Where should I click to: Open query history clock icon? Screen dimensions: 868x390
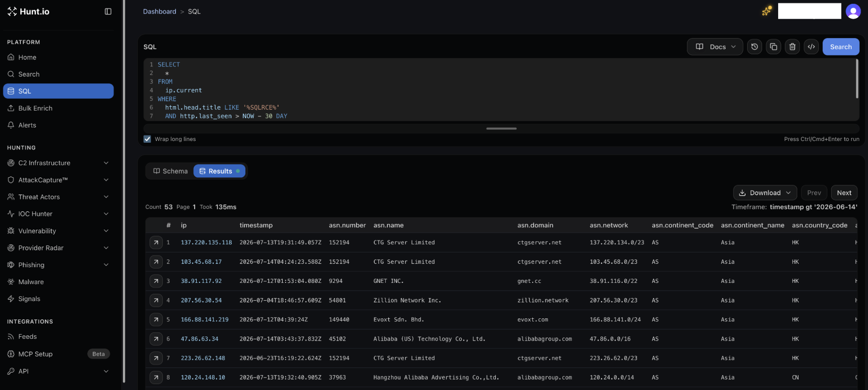(754, 47)
